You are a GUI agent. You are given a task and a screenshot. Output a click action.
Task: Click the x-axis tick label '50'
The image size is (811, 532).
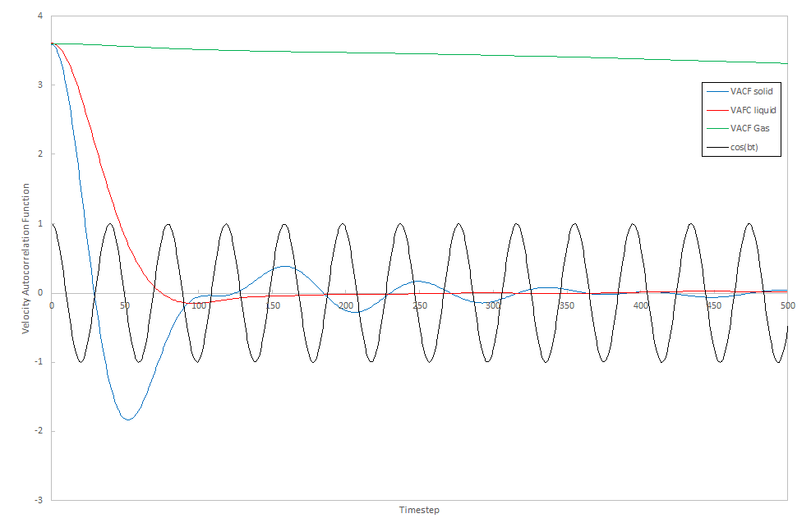(125, 305)
